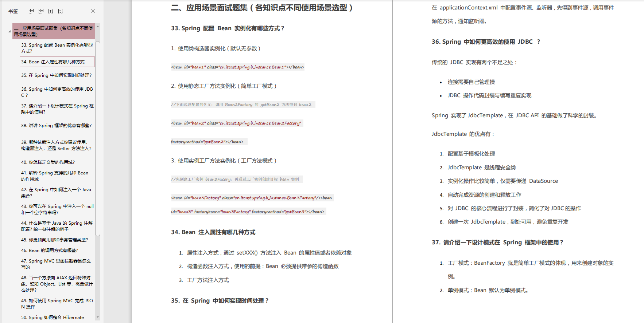Open bookmark 33. Spring 配置 Bean 实例化有哪些方式
644x323 pixels.
pyautogui.click(x=57, y=48)
